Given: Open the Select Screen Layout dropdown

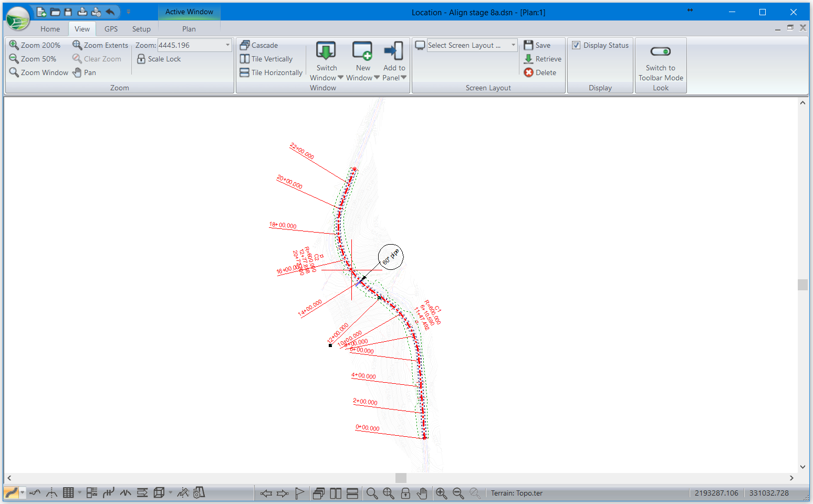Looking at the screenshot, I should [x=513, y=45].
